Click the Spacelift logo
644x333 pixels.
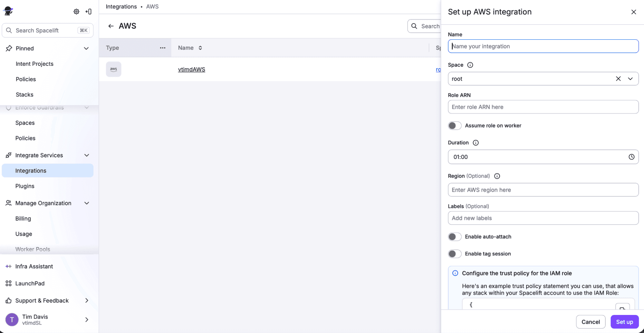click(x=8, y=11)
